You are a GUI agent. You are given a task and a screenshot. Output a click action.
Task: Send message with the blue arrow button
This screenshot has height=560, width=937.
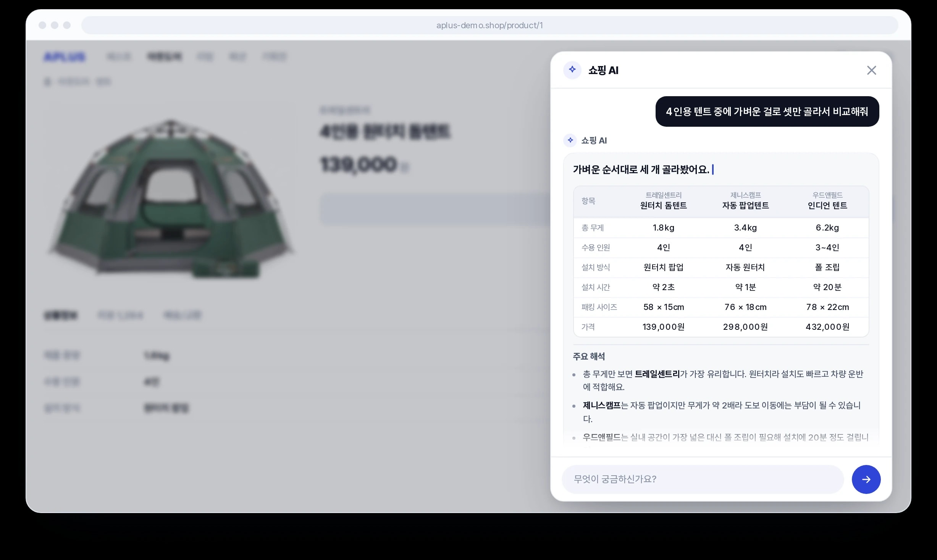point(866,479)
